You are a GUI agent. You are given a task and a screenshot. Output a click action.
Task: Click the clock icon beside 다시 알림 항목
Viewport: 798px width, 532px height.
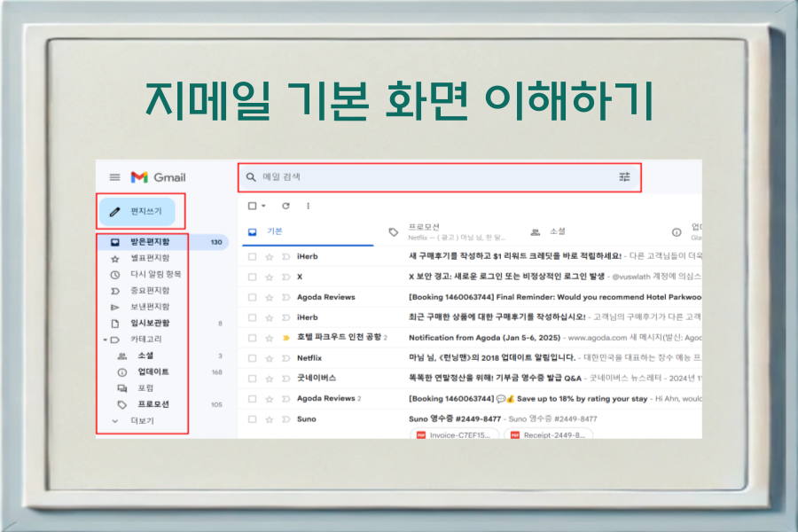[x=115, y=275]
